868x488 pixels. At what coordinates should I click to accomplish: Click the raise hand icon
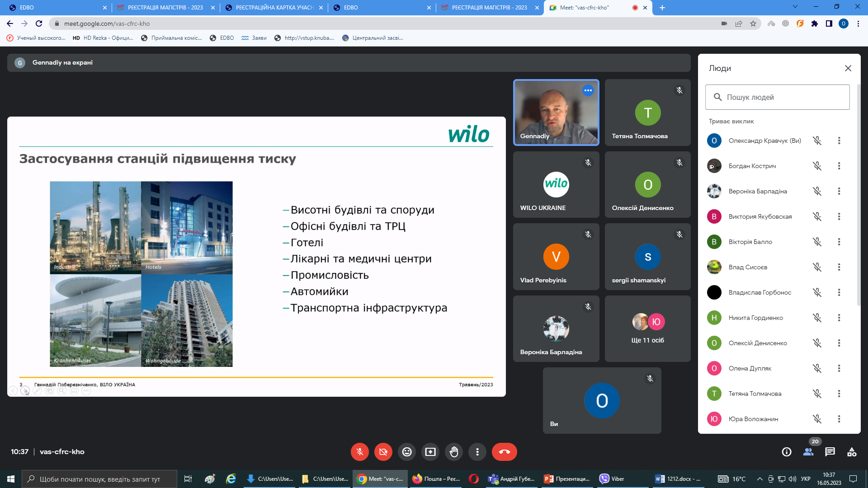[454, 452]
